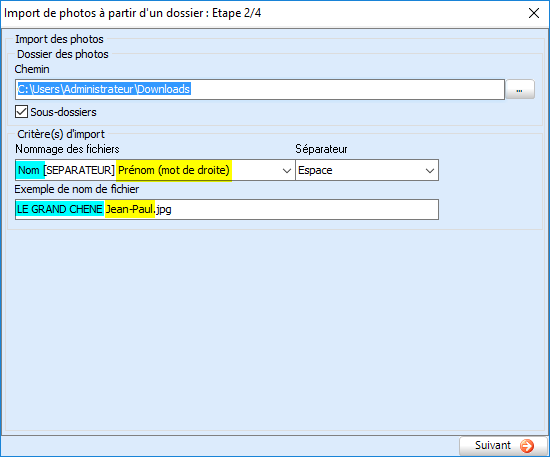Click the Dossier des photos group label
The width and height of the screenshot is (550, 457).
coord(63,54)
